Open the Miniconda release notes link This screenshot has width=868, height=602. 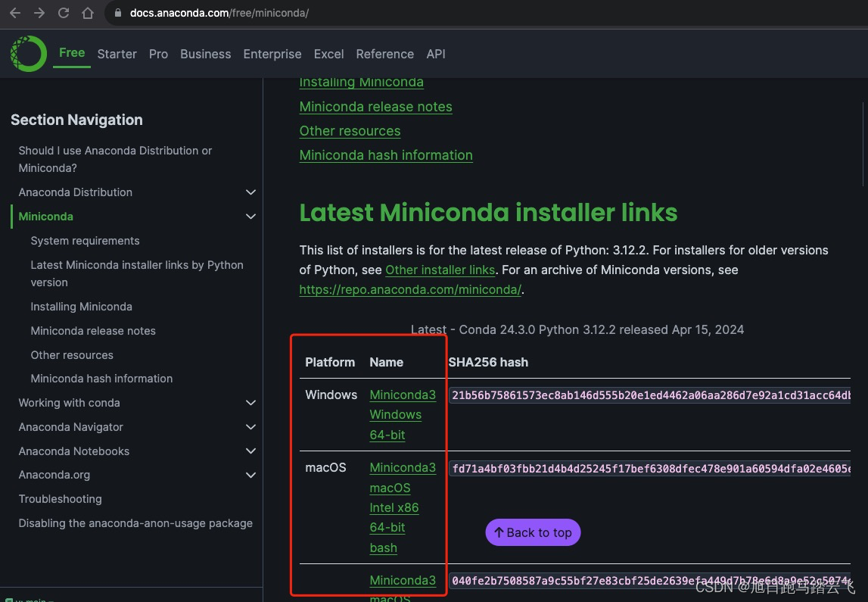click(375, 107)
